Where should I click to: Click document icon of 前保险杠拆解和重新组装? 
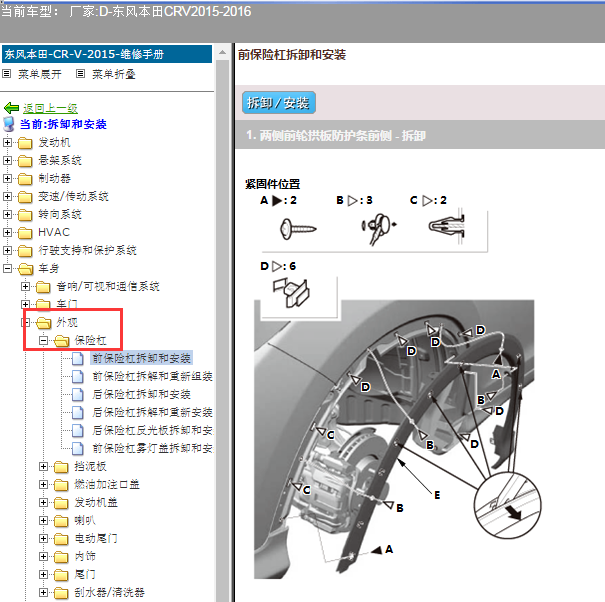78,376
